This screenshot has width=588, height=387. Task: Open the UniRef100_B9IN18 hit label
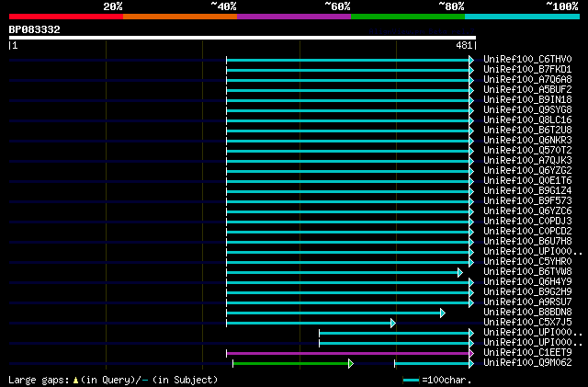click(527, 100)
